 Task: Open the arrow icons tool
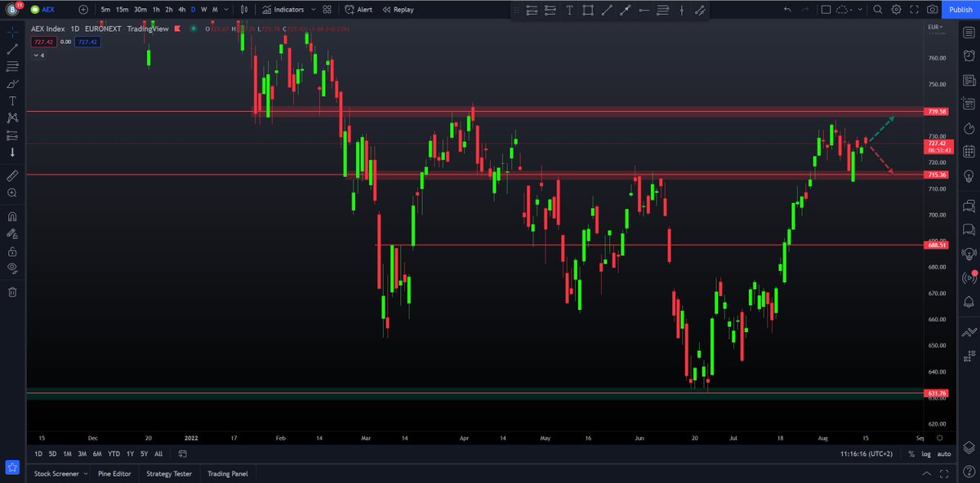point(12,153)
